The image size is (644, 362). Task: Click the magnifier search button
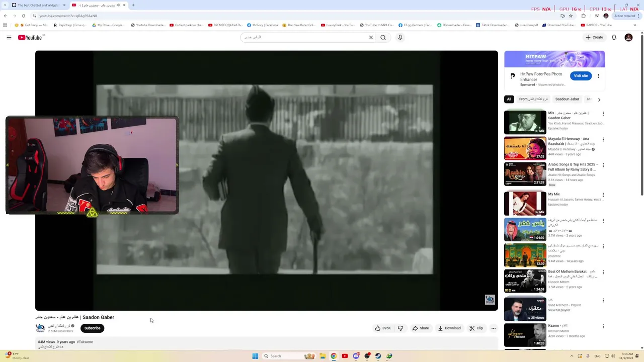point(383,37)
